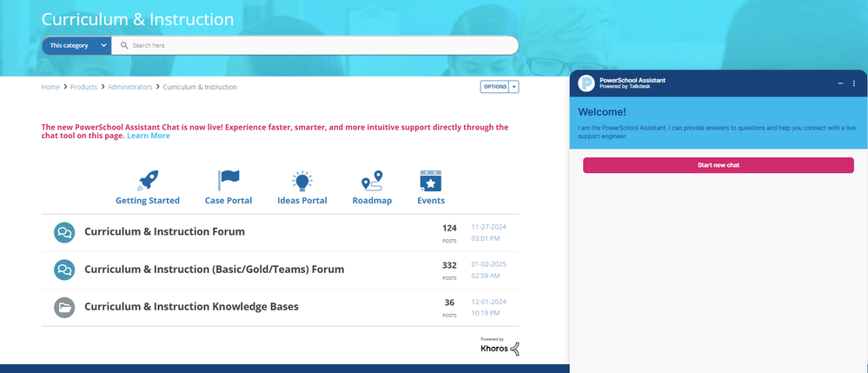Click the Knowledge Bases folder icon

pyautogui.click(x=64, y=307)
